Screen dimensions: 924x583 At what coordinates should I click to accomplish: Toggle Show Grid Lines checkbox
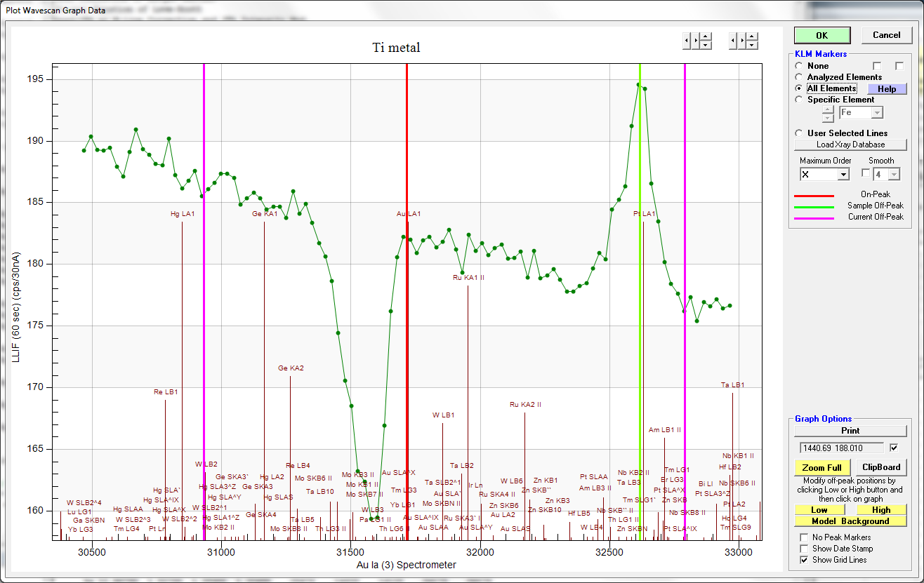click(x=804, y=560)
